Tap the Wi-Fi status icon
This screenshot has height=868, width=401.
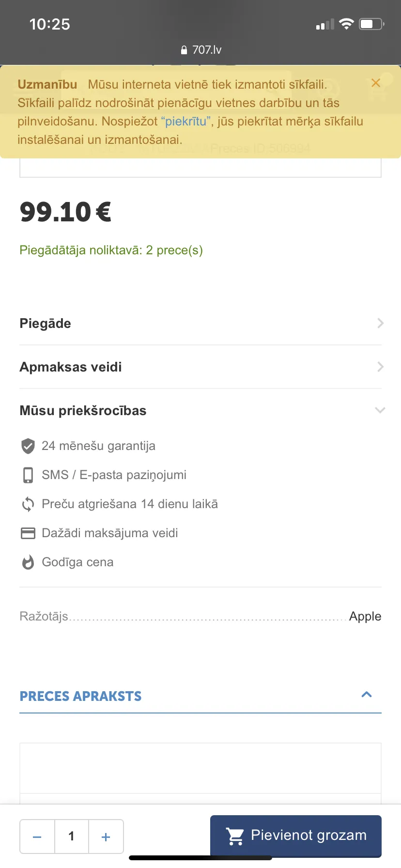pos(346,24)
